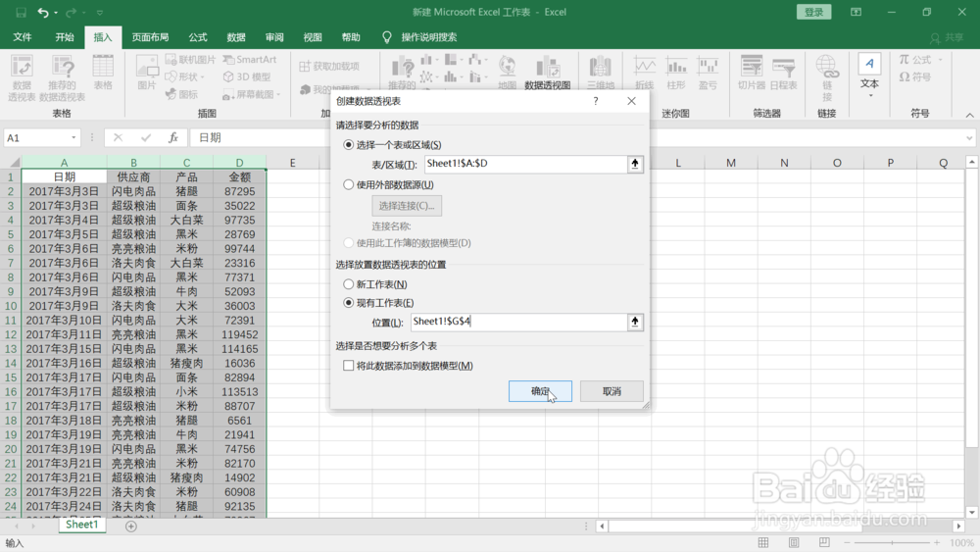
Task: Click the add new sheet plus icon
Action: click(x=130, y=527)
